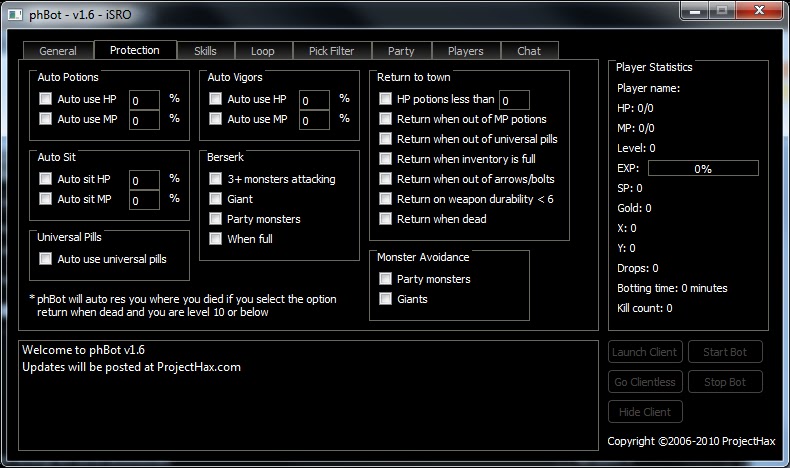Open the Chat tab
The width and height of the screenshot is (790, 468).
coord(529,51)
